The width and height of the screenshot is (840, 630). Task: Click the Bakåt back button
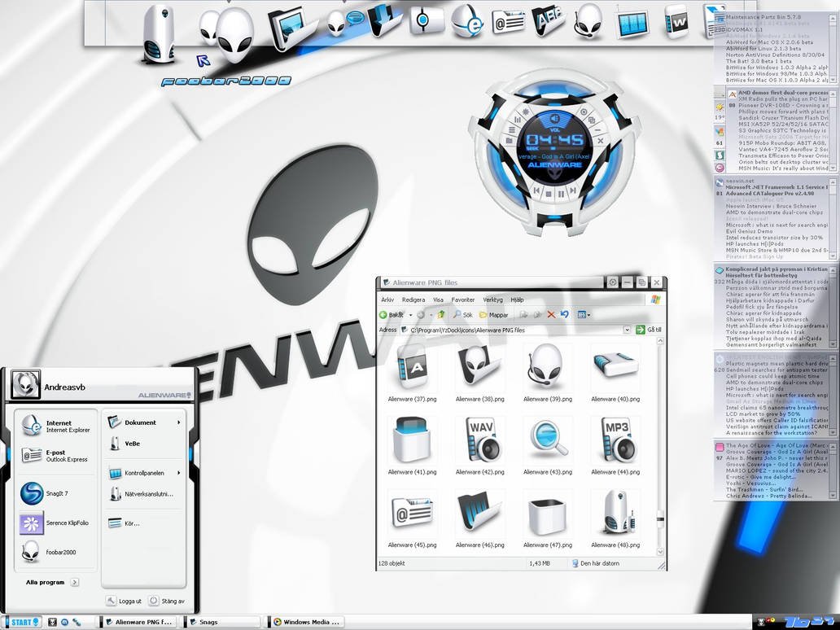tap(392, 315)
